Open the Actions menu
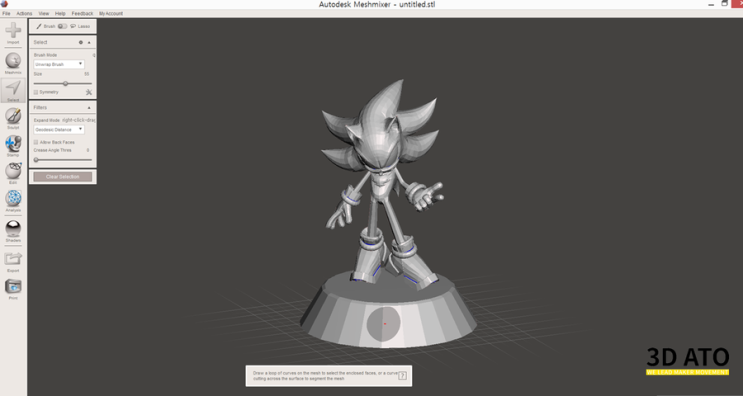This screenshot has width=743, height=396. tap(24, 13)
